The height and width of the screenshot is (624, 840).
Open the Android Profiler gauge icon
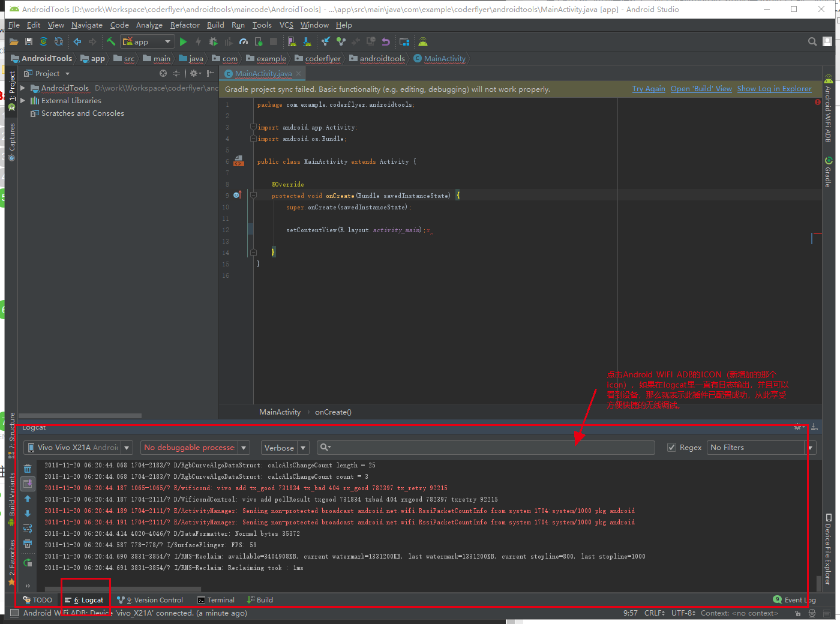[x=244, y=42]
